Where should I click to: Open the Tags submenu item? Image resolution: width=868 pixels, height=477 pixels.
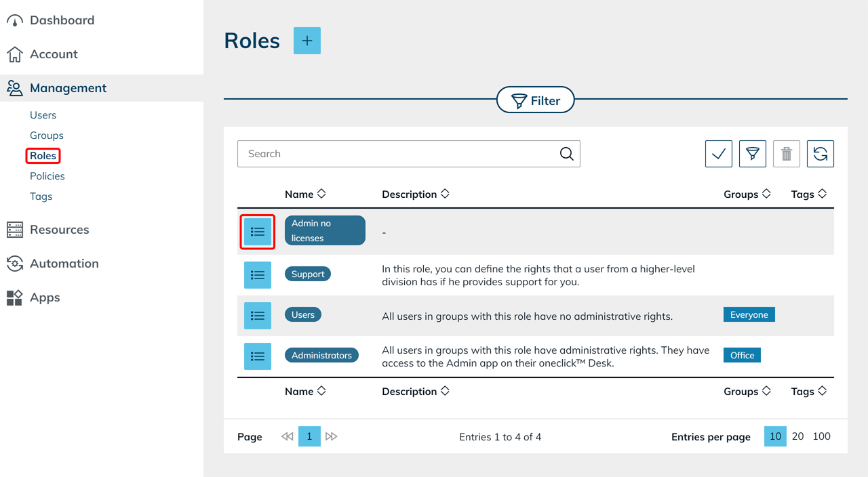(41, 196)
